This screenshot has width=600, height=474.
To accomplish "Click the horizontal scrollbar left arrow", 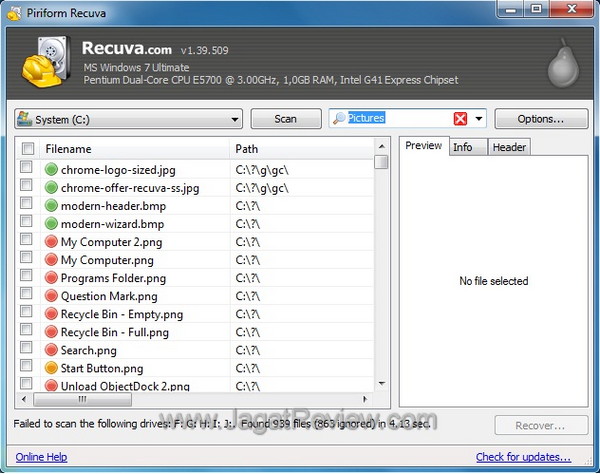I will (x=24, y=399).
